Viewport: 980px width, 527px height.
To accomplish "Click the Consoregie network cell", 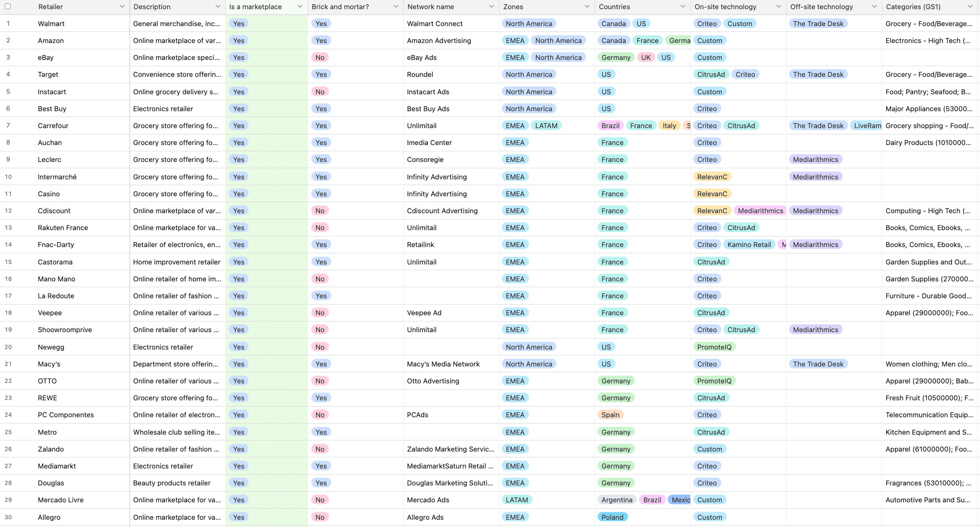I will pos(451,160).
